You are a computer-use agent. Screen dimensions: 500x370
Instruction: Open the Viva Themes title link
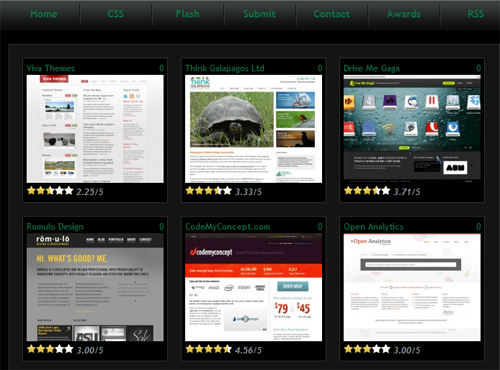[x=51, y=68]
